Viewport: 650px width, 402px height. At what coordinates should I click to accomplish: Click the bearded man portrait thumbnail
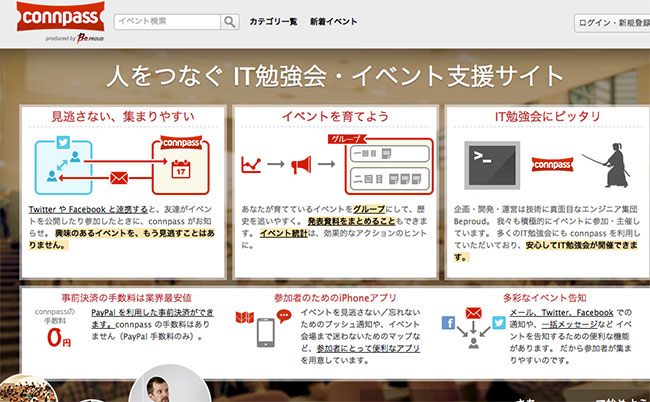[169, 385]
